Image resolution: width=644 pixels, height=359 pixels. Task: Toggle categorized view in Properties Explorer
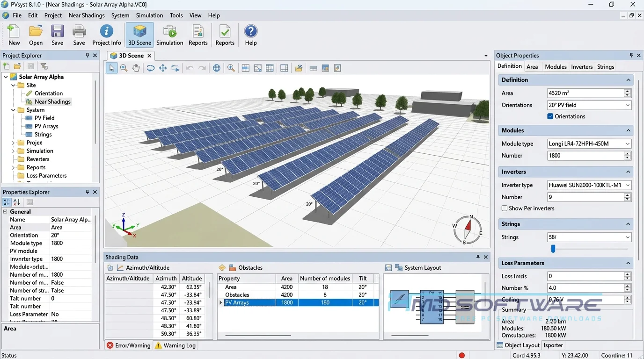(x=7, y=202)
